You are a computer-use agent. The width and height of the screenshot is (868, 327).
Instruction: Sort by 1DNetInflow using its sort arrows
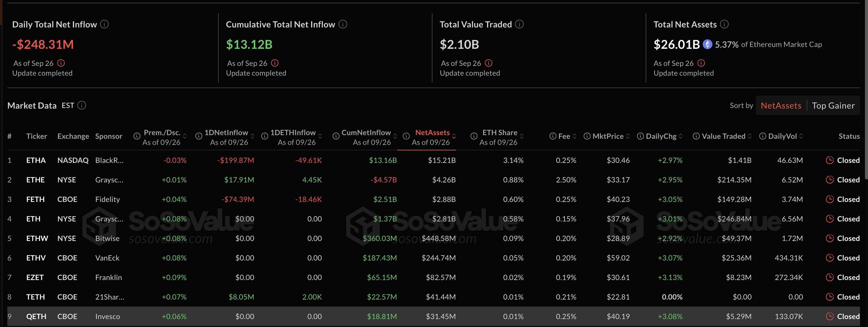pos(253,136)
